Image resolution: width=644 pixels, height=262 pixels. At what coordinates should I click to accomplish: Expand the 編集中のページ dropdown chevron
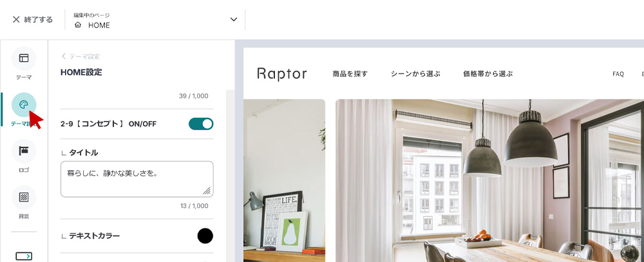tap(234, 19)
